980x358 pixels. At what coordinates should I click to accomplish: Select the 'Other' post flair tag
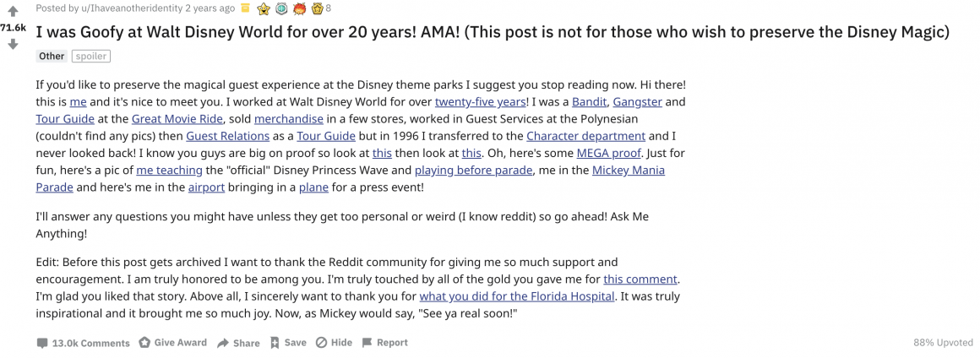click(52, 56)
